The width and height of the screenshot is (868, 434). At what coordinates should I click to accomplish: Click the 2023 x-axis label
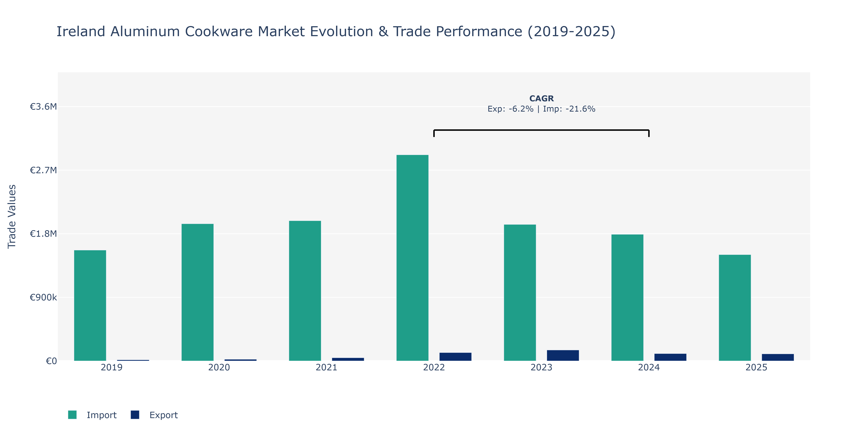[541, 367]
